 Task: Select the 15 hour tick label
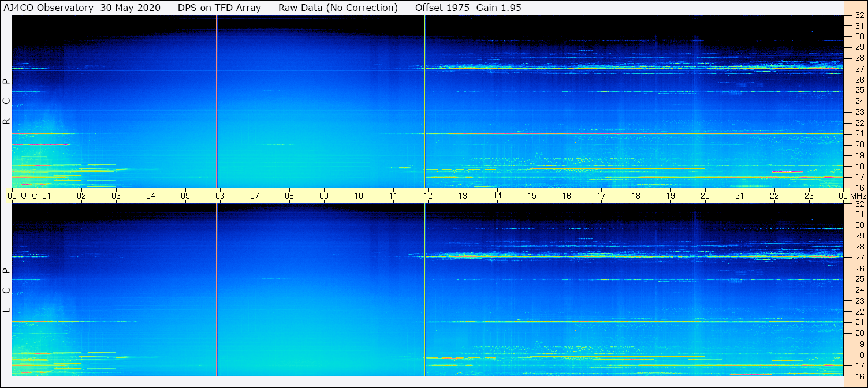pyautogui.click(x=532, y=196)
